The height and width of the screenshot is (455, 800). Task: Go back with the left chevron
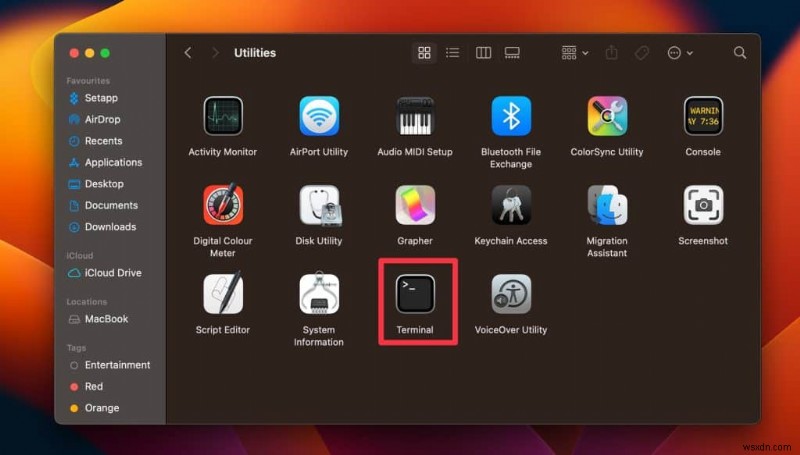click(x=188, y=53)
